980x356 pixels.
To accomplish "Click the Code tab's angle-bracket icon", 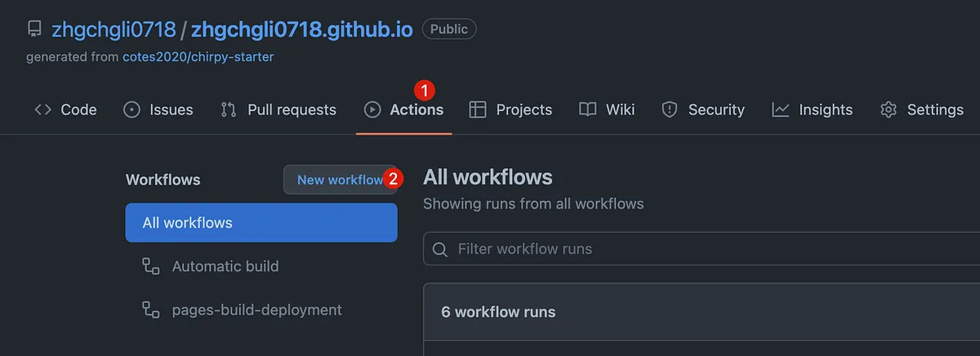I will 43,109.
